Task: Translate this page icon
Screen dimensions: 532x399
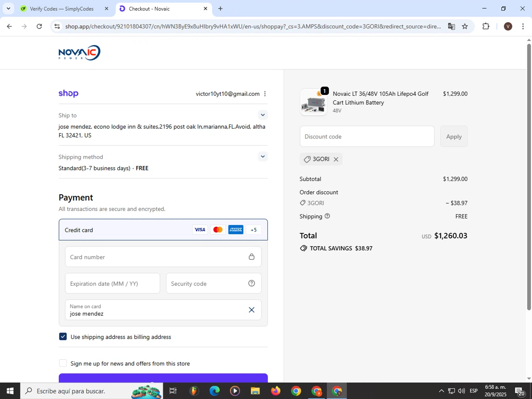Action: 451,26
